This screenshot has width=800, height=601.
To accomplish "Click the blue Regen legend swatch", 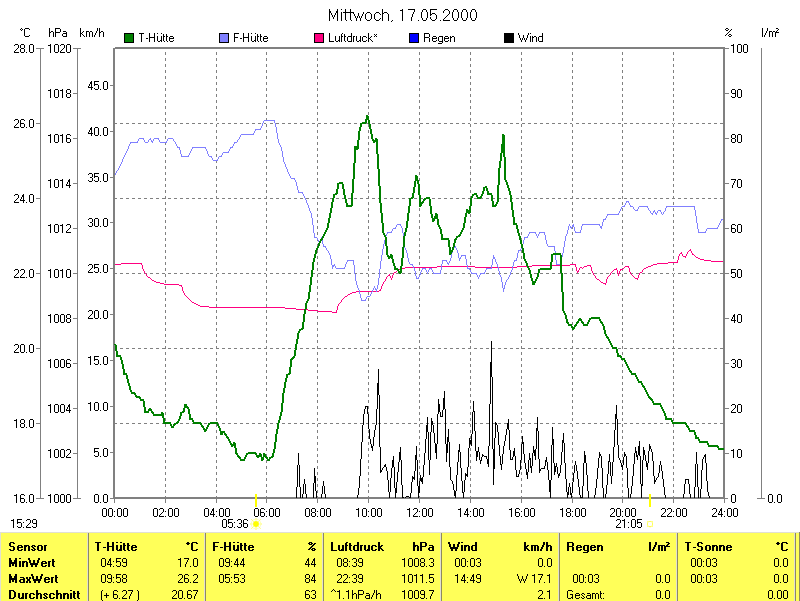I will tap(414, 38).
